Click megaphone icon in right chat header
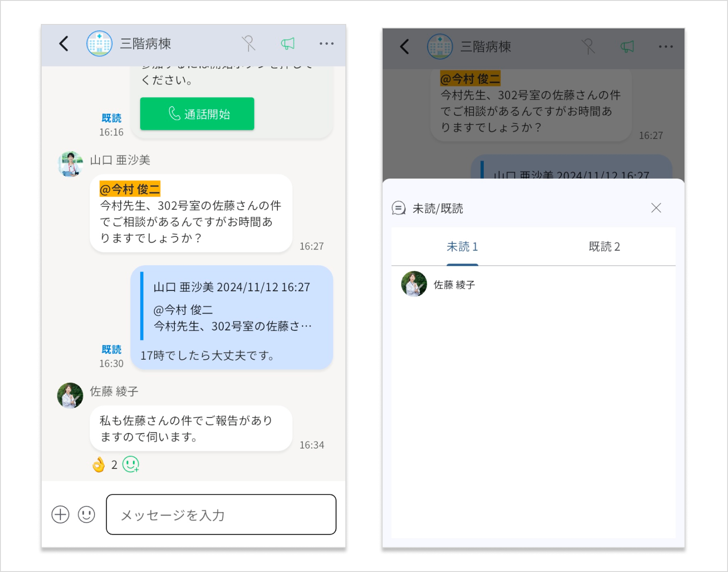 point(627,47)
